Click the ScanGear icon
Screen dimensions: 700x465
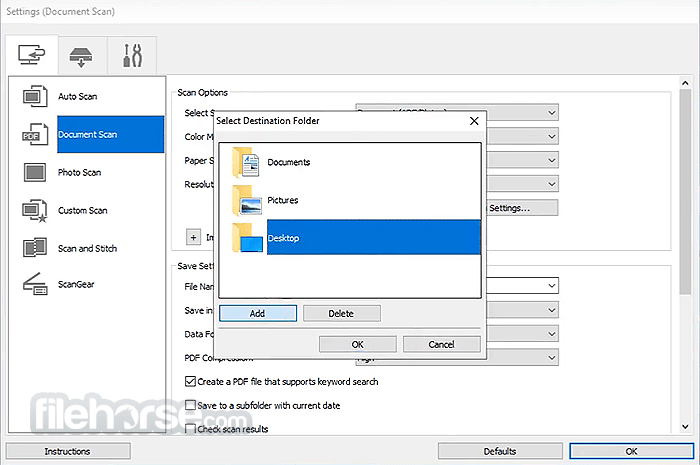(35, 284)
